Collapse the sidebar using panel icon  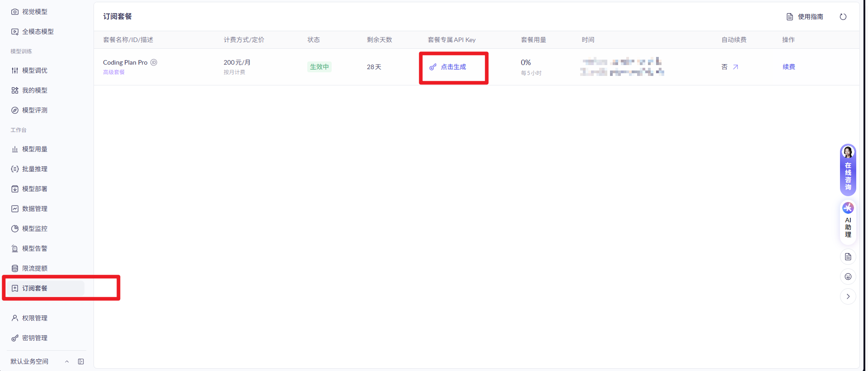click(x=81, y=362)
